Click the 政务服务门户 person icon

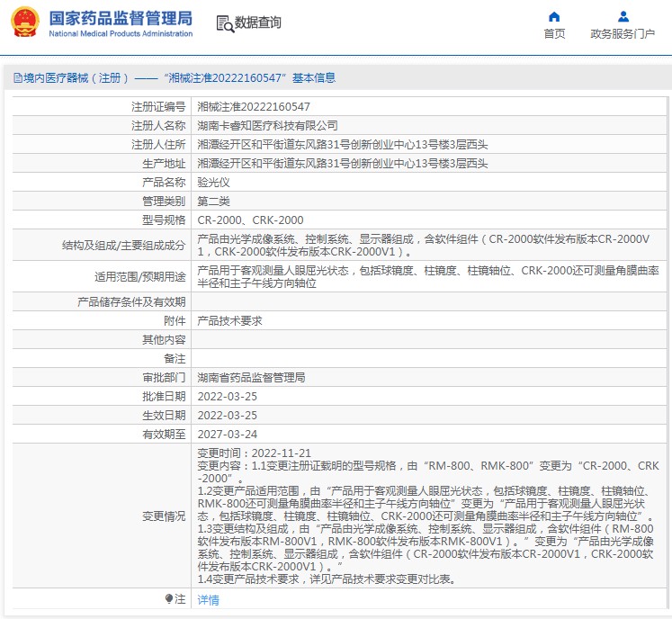pyautogui.click(x=623, y=17)
